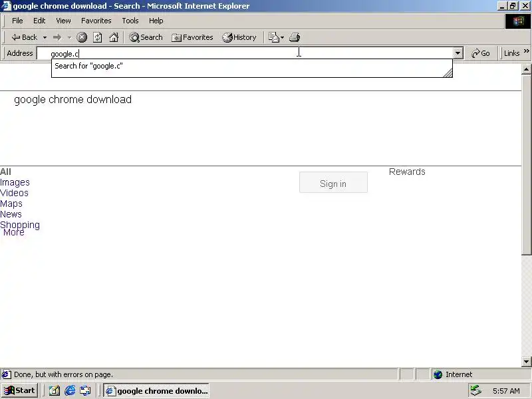Expand the Links toolbar chevron
The image size is (532, 399).
pos(526,51)
